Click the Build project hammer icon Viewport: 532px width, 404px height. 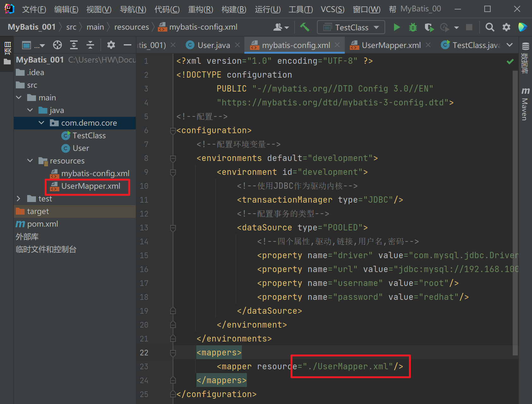(304, 27)
